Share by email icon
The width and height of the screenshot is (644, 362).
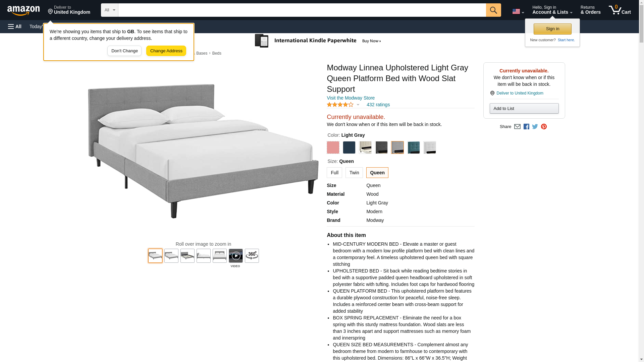pos(517,127)
